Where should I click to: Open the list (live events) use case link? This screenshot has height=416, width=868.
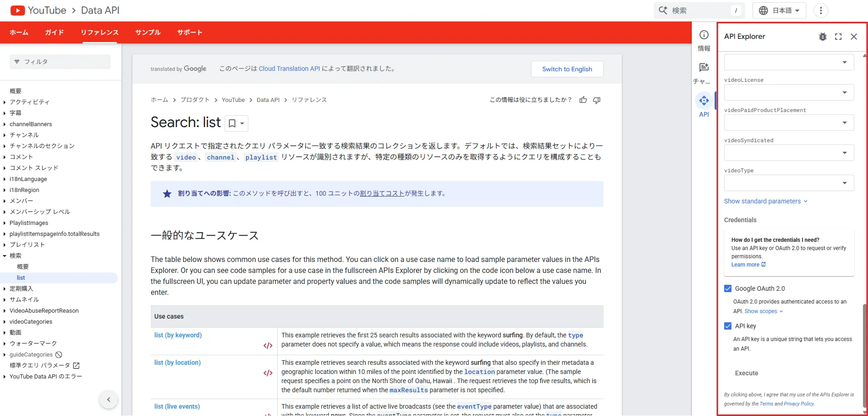click(x=177, y=406)
